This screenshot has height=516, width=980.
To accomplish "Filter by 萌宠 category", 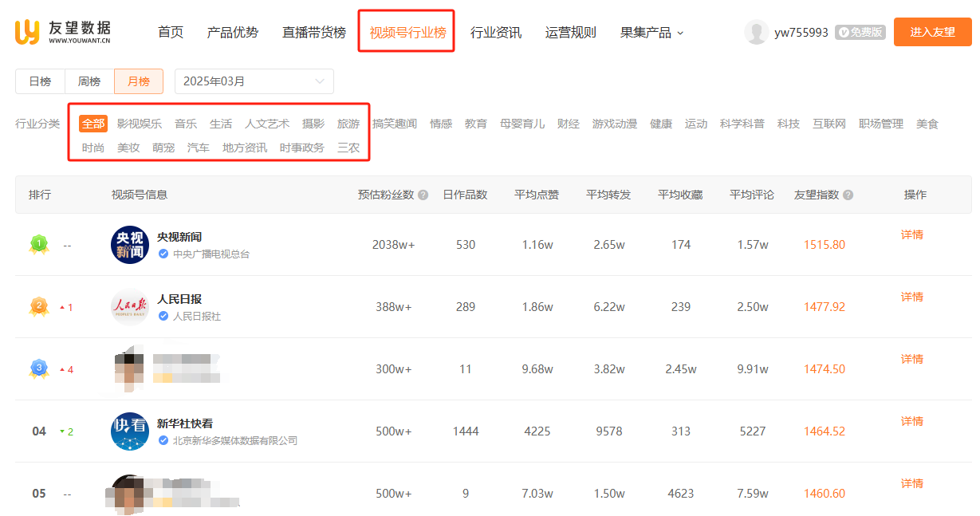I will [163, 148].
